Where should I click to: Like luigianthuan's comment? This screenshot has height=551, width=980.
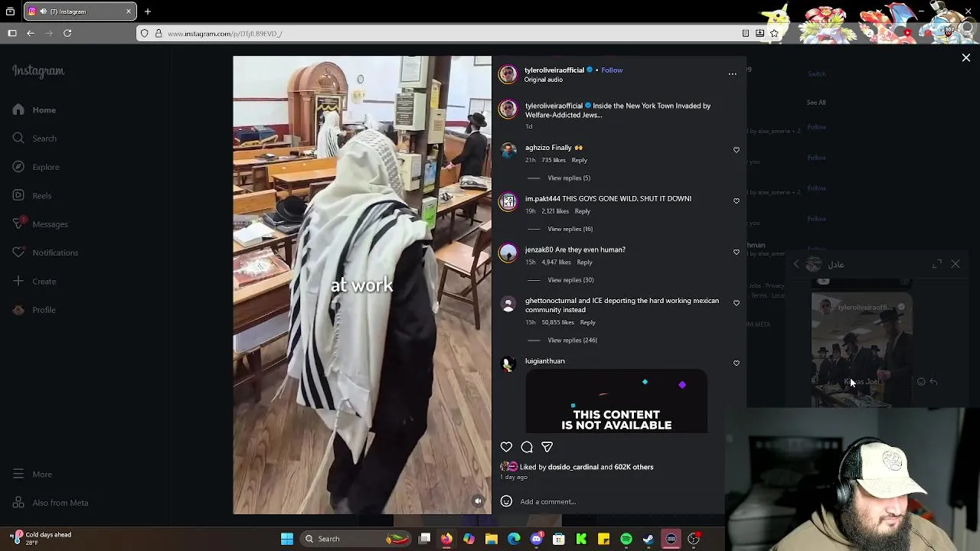[737, 363]
